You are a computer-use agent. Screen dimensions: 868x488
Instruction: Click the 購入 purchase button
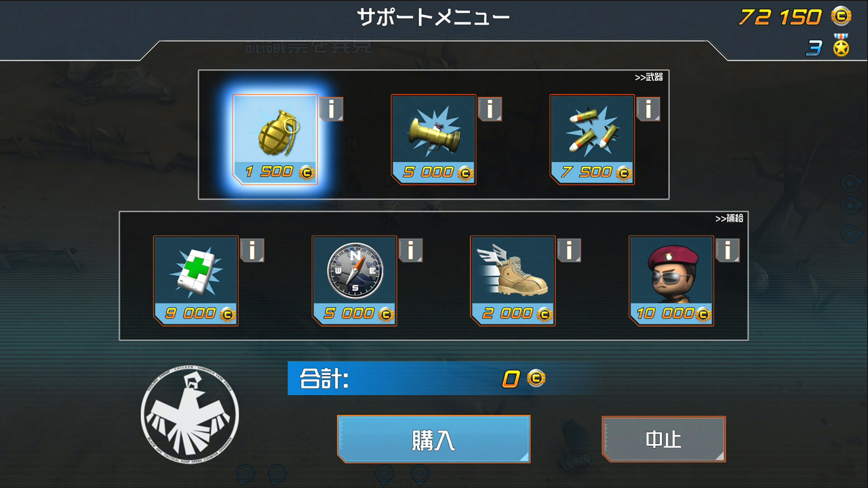(x=433, y=439)
